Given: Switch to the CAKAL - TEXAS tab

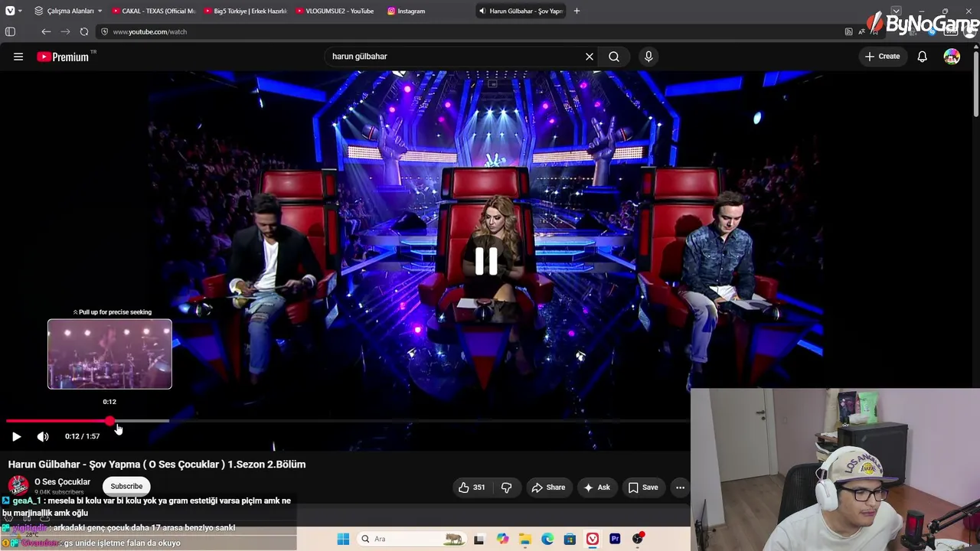Looking at the screenshot, I should tap(154, 11).
